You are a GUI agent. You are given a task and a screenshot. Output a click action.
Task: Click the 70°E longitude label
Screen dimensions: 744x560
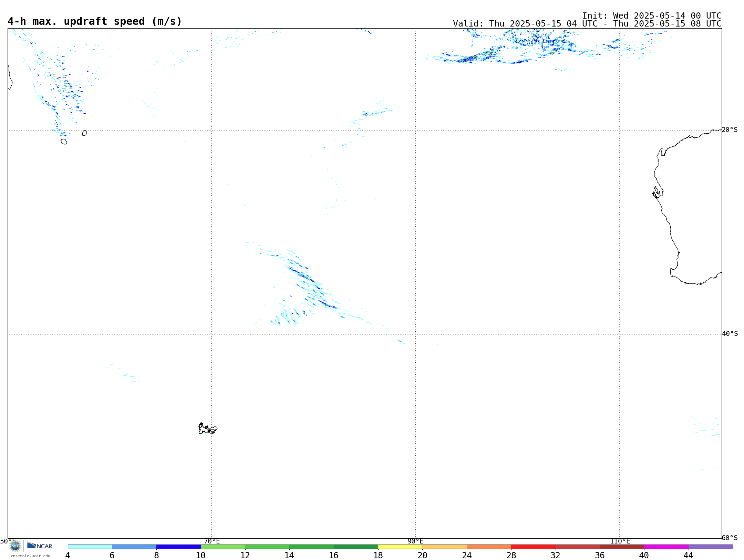pyautogui.click(x=212, y=541)
